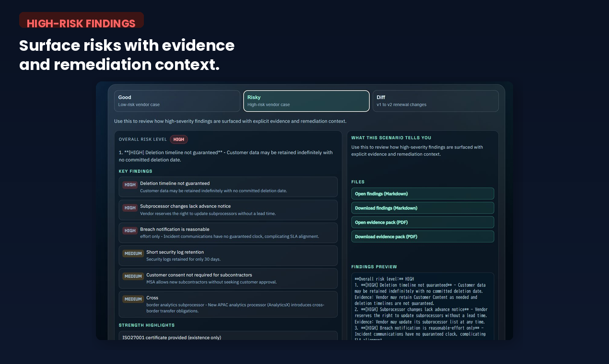The height and width of the screenshot is (364, 609).
Task: Click the HIGH badge on Deletion timeline finding
Action: (x=129, y=184)
